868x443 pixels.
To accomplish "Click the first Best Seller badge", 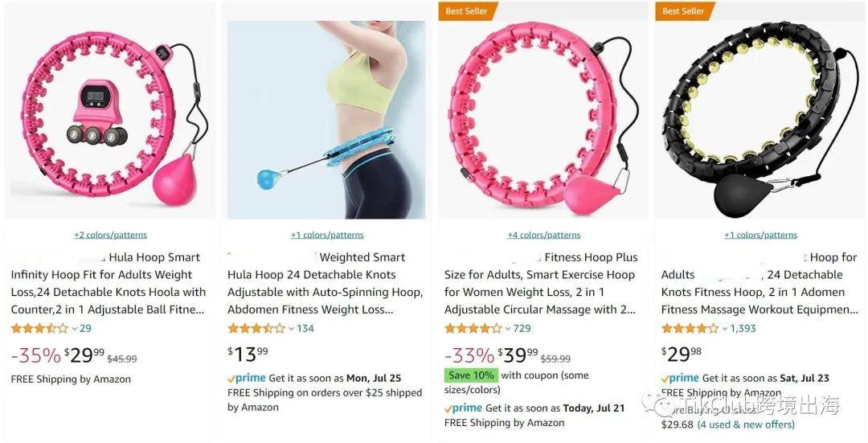I will 467,11.
